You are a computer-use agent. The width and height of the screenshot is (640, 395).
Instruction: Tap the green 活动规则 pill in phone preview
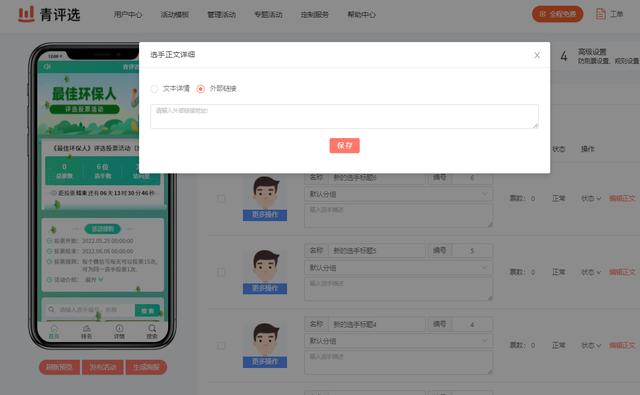click(102, 229)
